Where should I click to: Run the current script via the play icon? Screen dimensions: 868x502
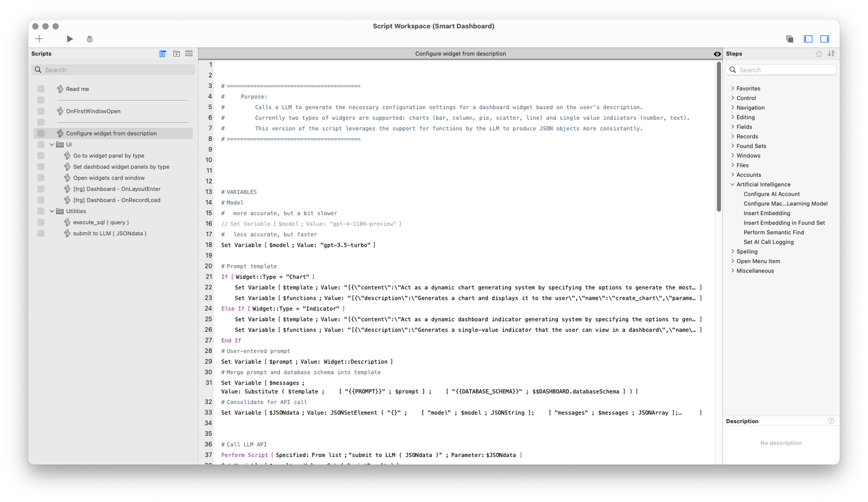tap(69, 38)
